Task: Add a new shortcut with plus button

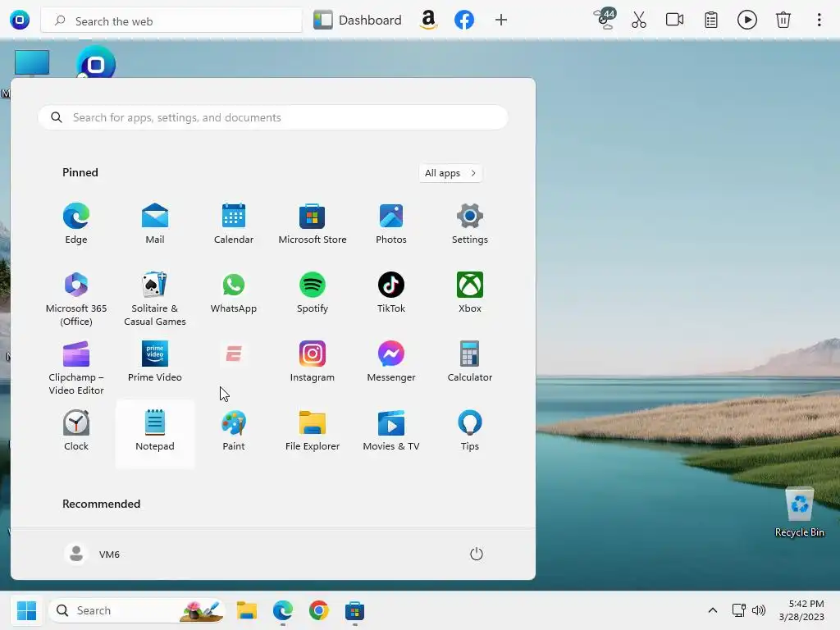Action: (x=501, y=21)
